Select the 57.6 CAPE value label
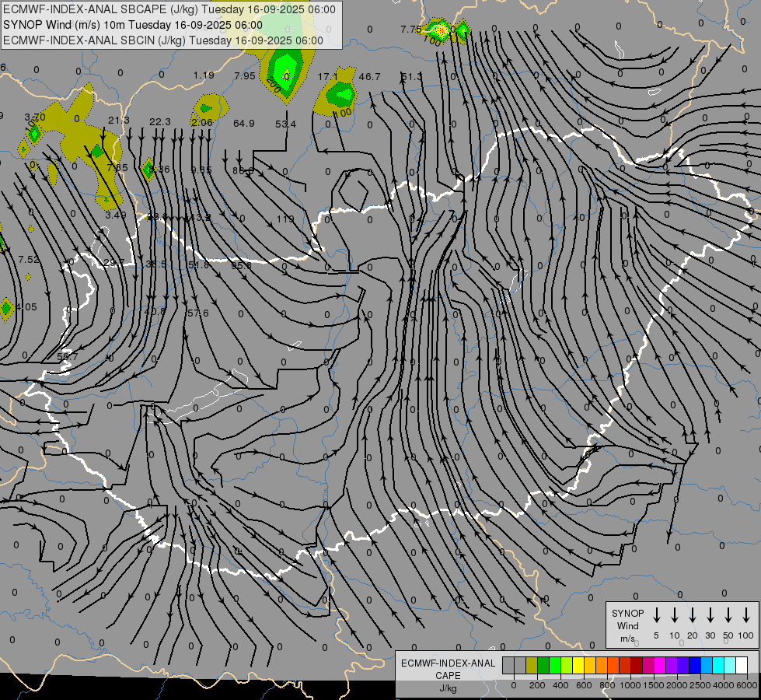761x700 pixels. click(x=198, y=313)
